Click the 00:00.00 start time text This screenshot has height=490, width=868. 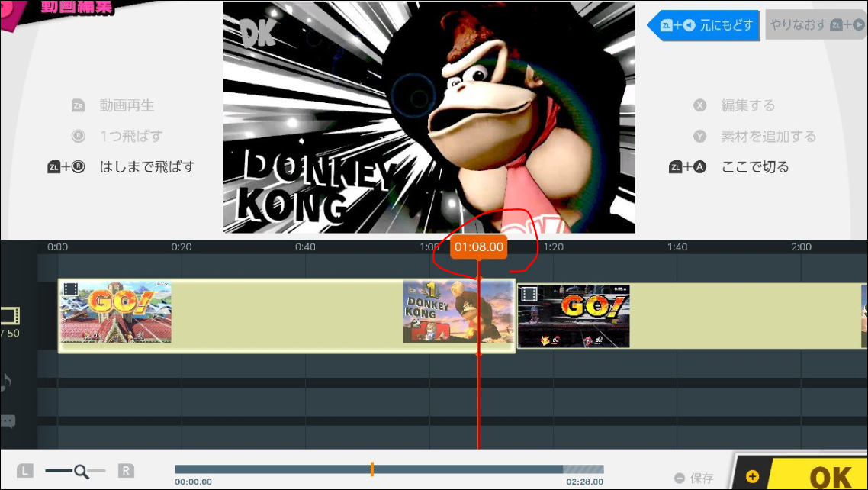tap(193, 482)
